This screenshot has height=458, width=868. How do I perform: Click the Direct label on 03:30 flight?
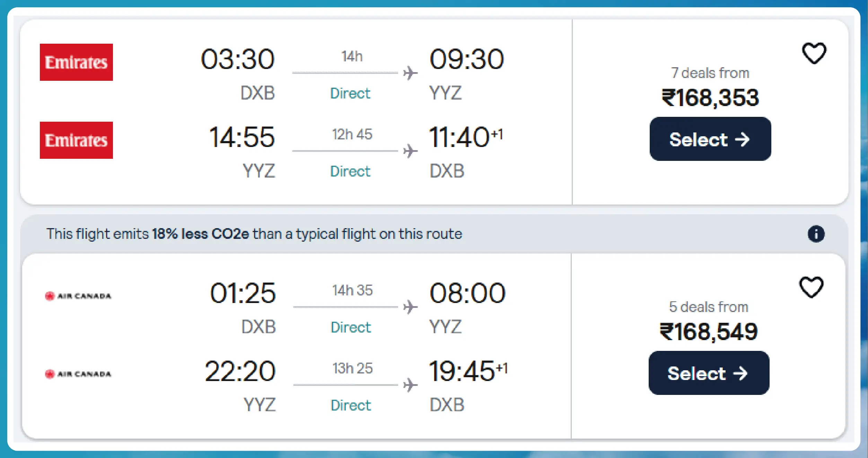(x=350, y=93)
